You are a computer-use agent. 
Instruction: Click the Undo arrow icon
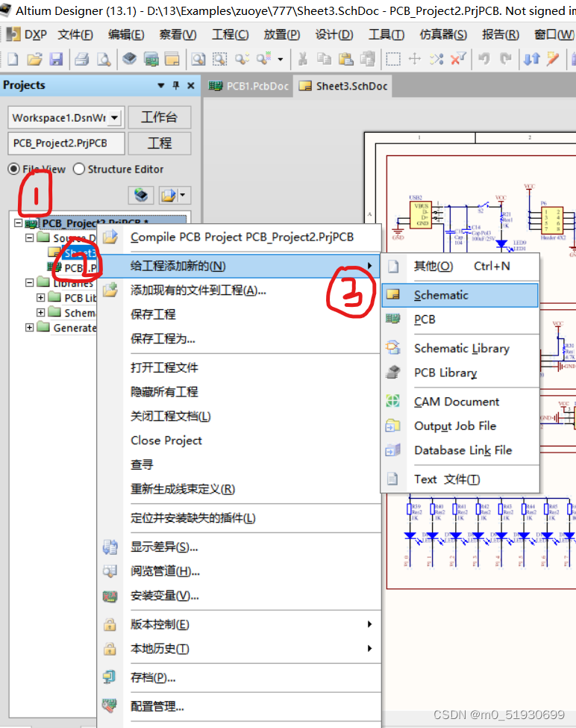coord(484,59)
